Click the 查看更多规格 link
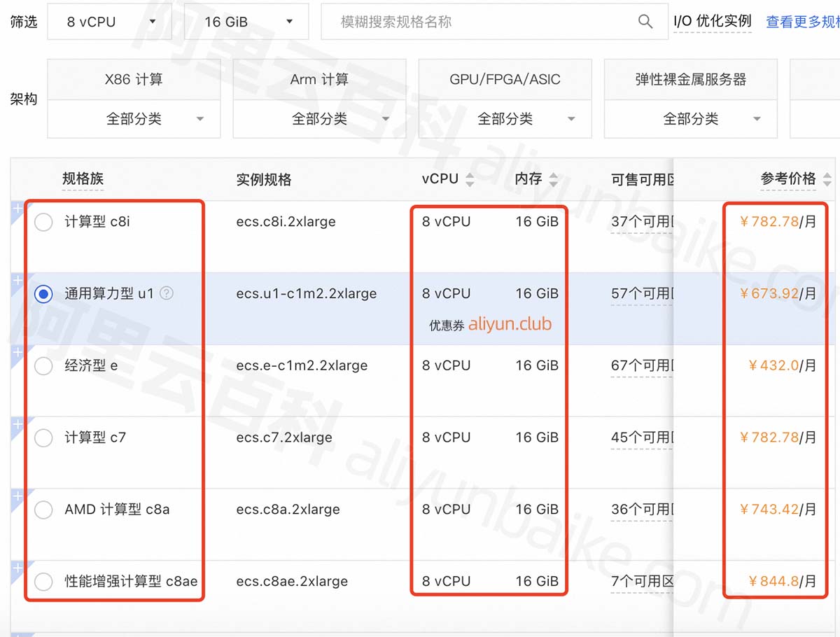The width and height of the screenshot is (840, 637). point(803,22)
